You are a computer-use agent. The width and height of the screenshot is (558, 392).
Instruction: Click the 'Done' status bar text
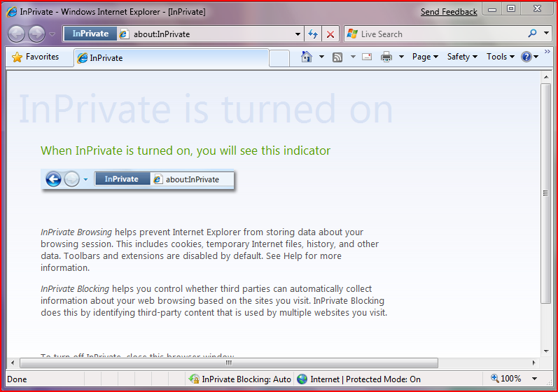(17, 379)
